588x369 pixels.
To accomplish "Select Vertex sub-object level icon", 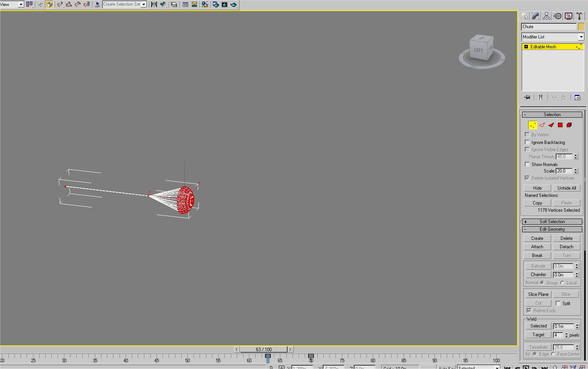I will [533, 125].
